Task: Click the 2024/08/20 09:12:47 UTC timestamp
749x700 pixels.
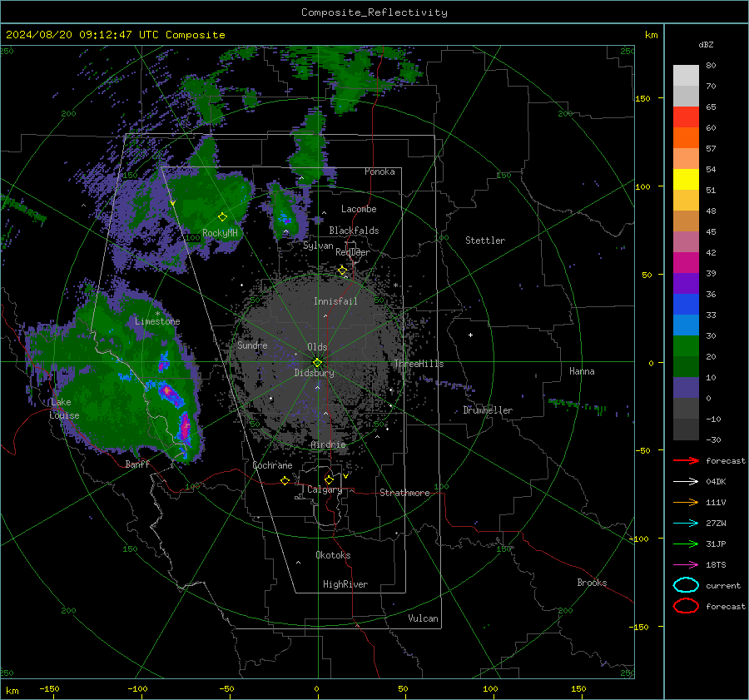Action: [x=115, y=34]
